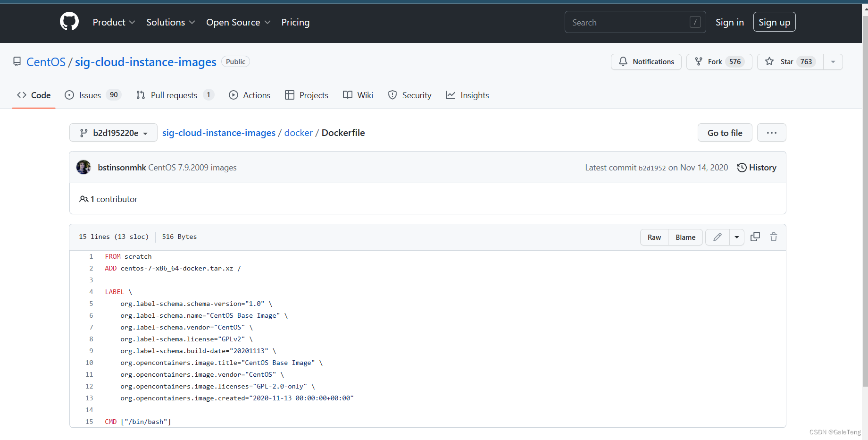Click line number 15 beside CMD
The width and height of the screenshot is (868, 440).
pos(89,422)
